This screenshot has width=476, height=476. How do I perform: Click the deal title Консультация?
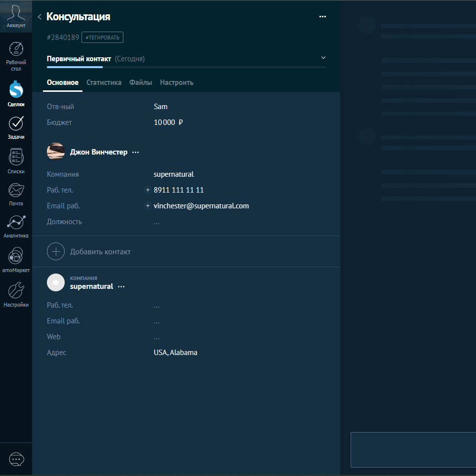pyautogui.click(x=79, y=16)
